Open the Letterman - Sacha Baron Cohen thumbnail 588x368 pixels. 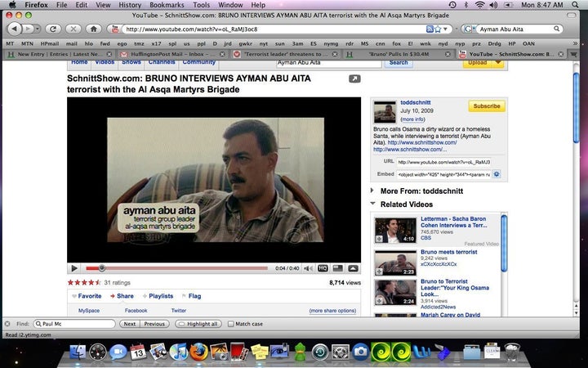tap(395, 230)
